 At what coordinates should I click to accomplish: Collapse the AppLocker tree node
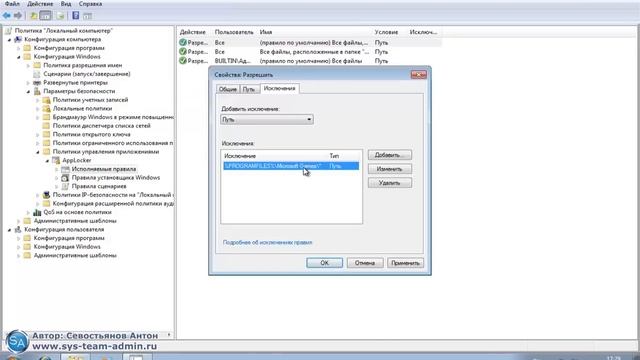coord(47,160)
